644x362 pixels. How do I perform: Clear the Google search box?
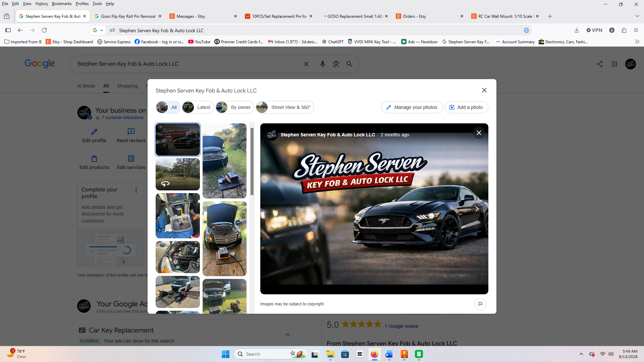(306, 64)
